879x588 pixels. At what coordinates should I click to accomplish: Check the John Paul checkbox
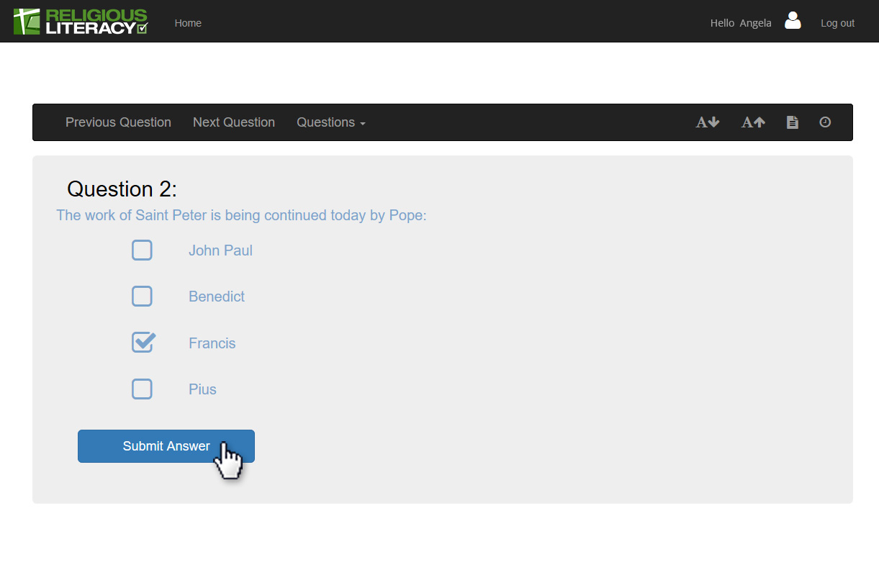pyautogui.click(x=142, y=250)
